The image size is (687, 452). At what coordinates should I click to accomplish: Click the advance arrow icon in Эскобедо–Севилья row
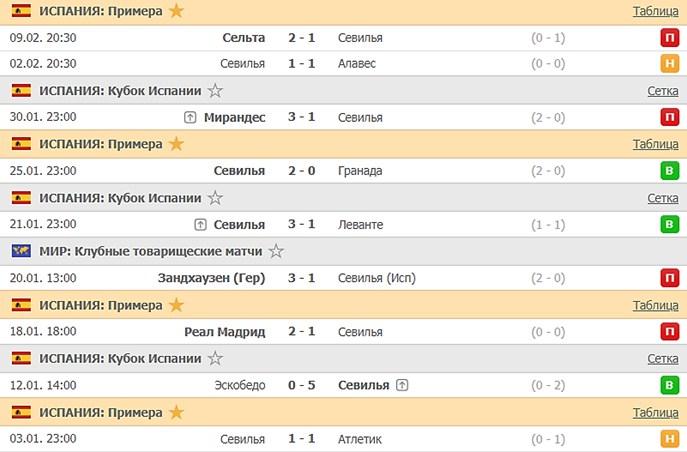(x=402, y=384)
